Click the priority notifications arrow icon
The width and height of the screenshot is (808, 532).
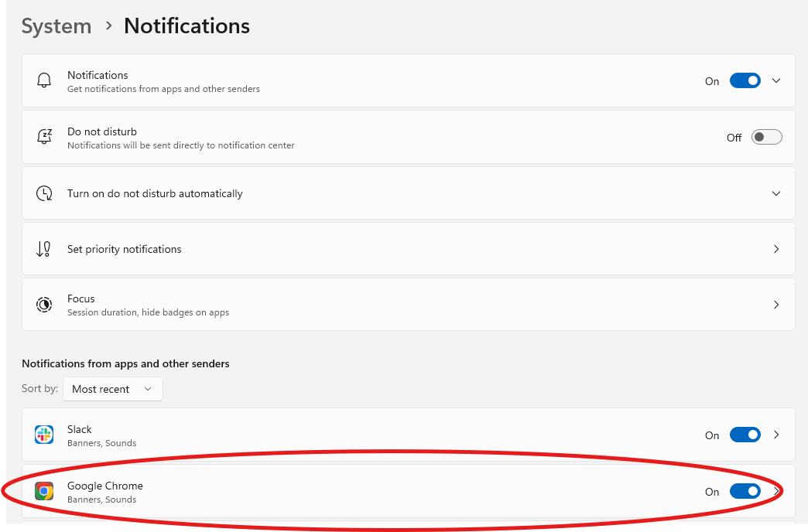(x=44, y=249)
